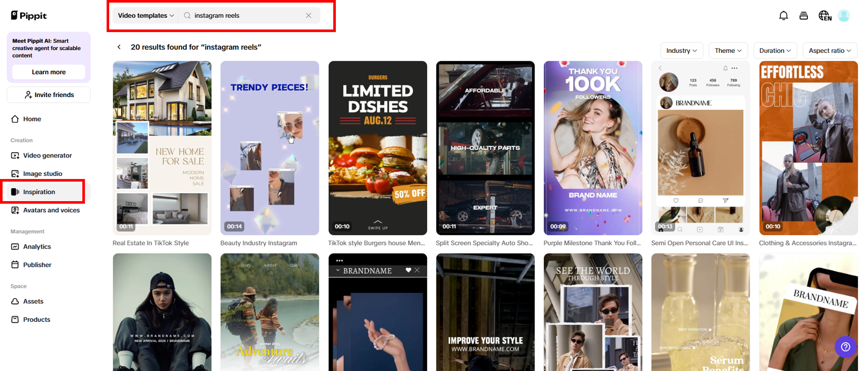The height and width of the screenshot is (371, 868).
Task: Click the Assets cloud icon
Action: pos(15,301)
